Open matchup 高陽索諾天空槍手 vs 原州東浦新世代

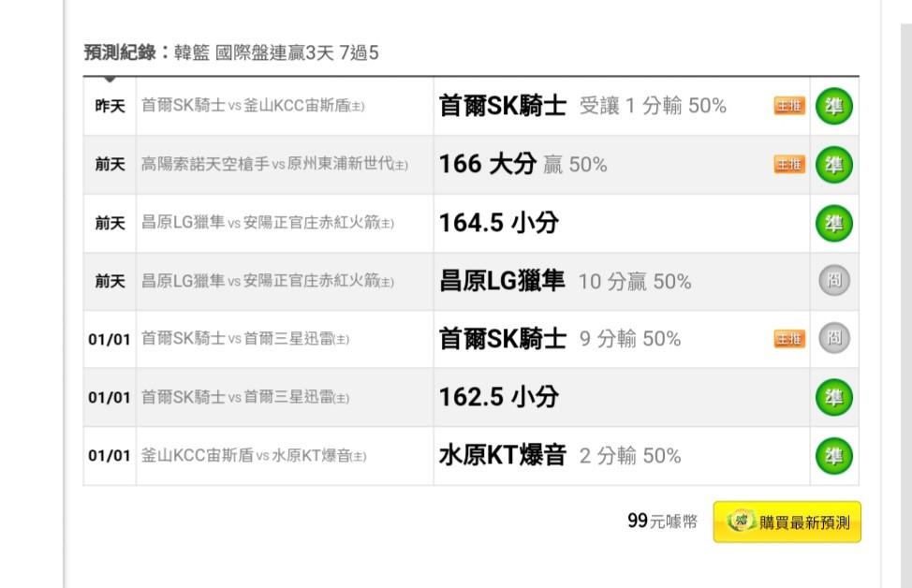274,164
